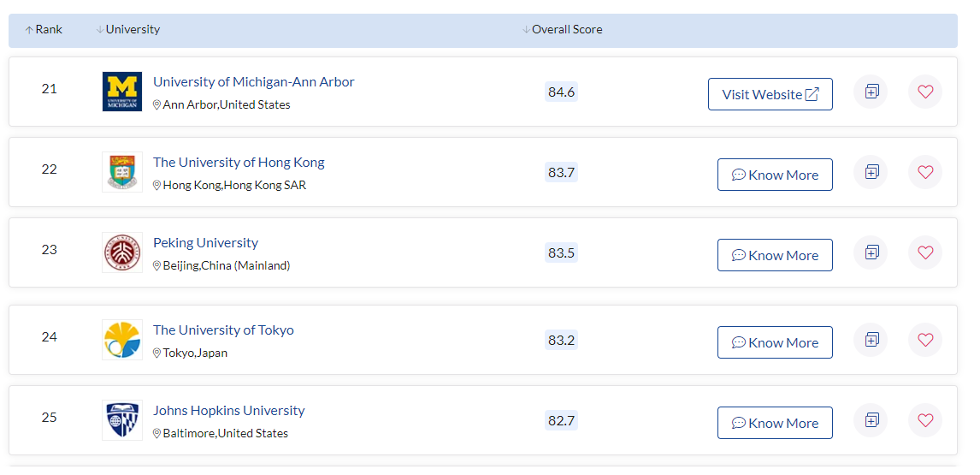
Task: Open Peking University name link
Action: click(x=205, y=243)
